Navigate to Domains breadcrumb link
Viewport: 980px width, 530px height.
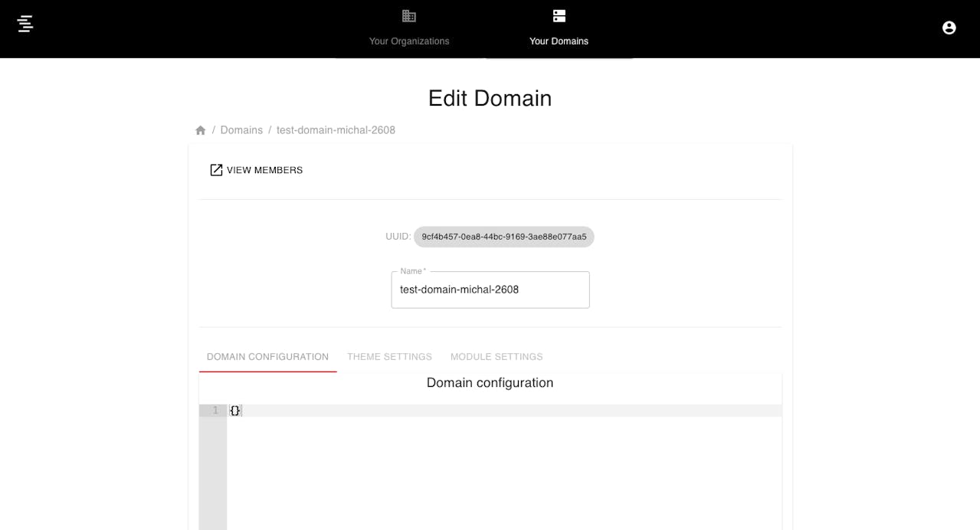coord(241,130)
